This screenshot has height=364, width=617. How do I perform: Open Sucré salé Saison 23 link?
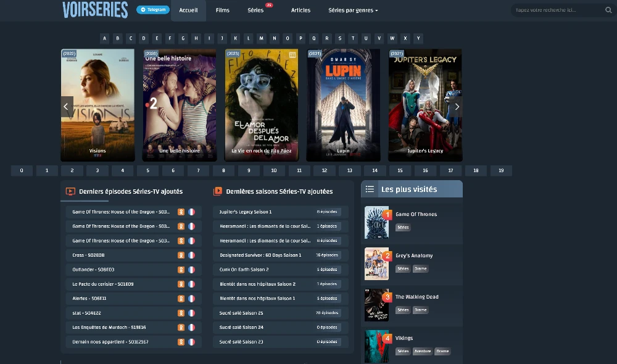click(241, 342)
